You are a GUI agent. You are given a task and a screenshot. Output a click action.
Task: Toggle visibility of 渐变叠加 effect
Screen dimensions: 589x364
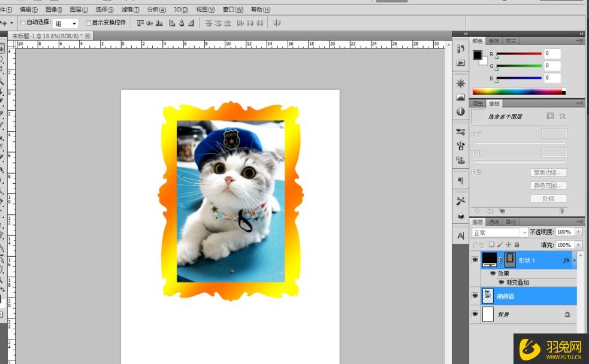tap(501, 282)
